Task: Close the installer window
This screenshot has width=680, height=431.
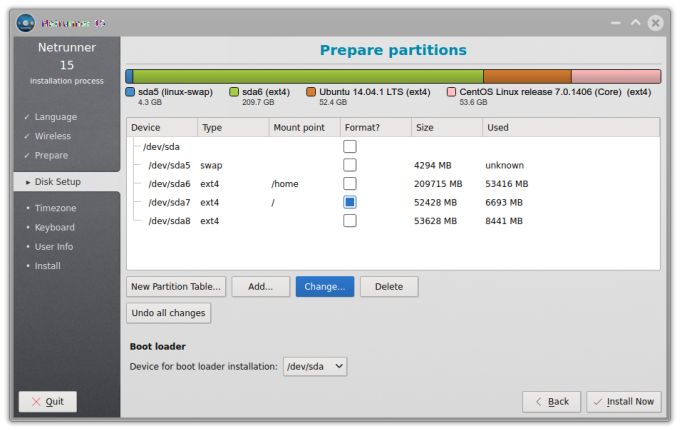Action: point(655,23)
